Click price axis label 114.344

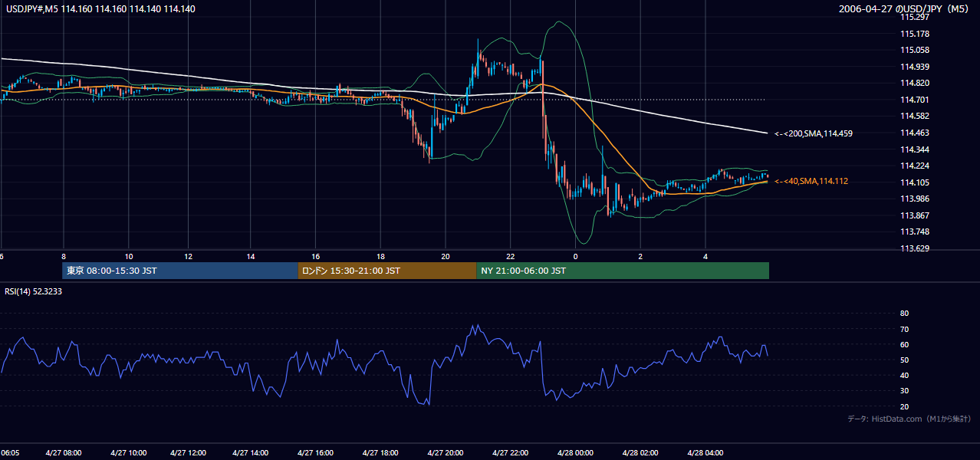click(x=914, y=149)
